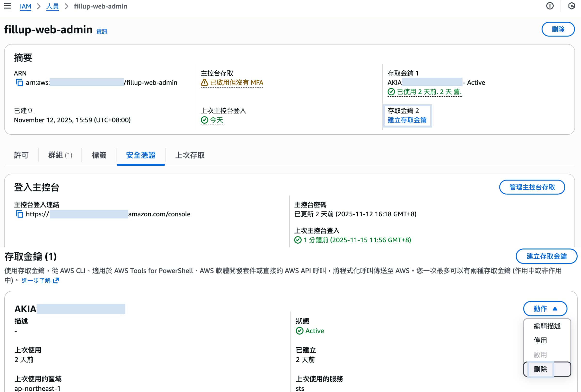581x392 pixels.
Task: Switch to the 許可 tab
Action: 22,155
